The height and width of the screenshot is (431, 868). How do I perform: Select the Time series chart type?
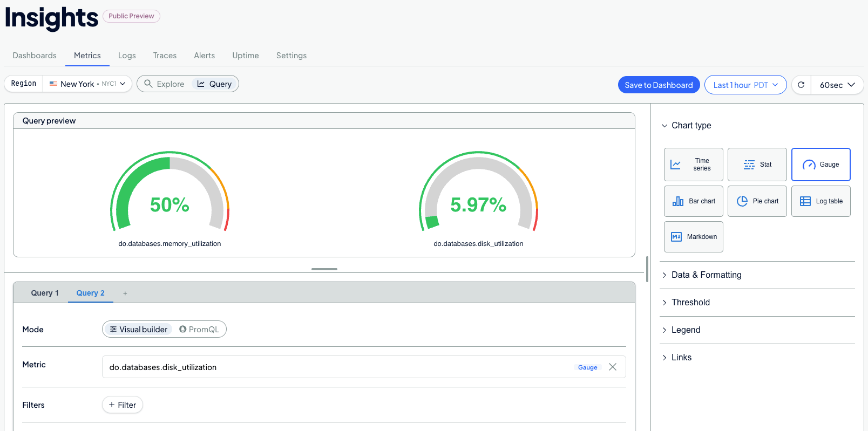coord(694,165)
